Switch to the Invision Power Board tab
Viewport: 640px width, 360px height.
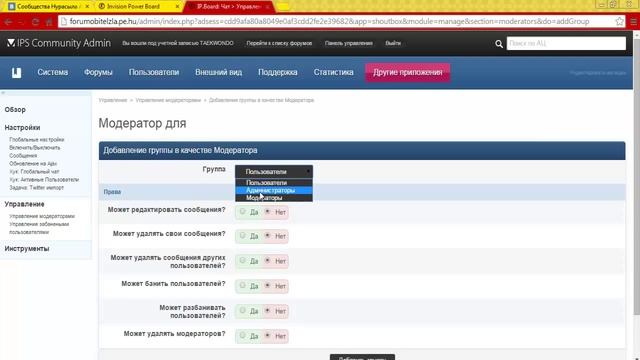139,7
